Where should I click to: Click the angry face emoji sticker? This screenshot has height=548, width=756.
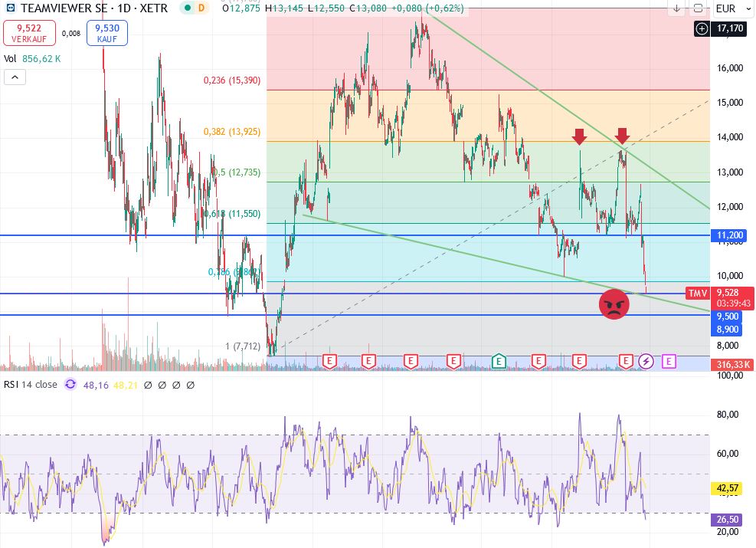[x=614, y=304]
